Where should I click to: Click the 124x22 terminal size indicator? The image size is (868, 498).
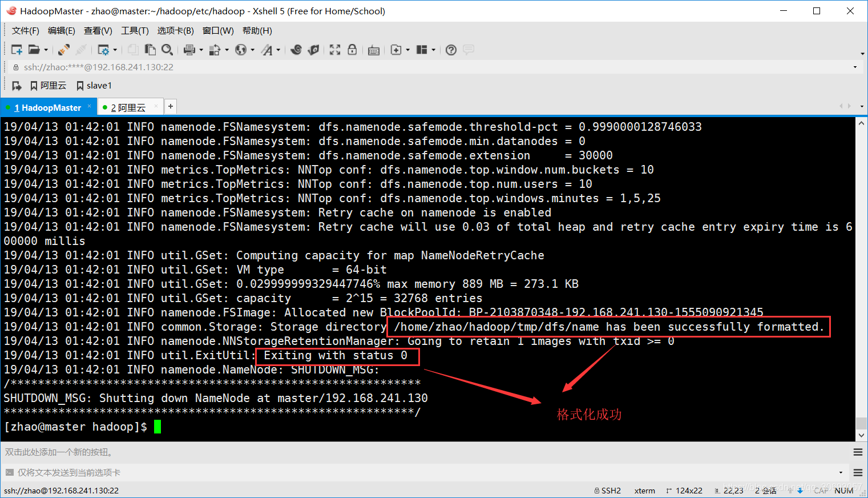685,491
